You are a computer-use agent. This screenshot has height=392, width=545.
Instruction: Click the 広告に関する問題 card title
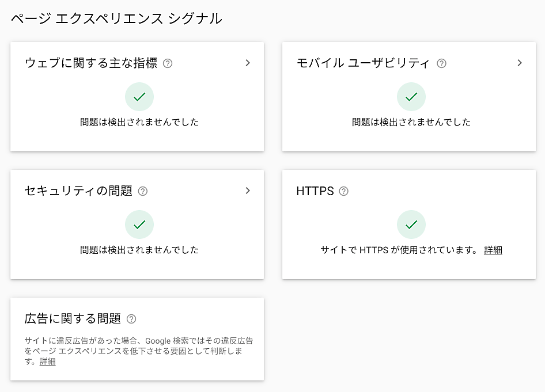pyautogui.click(x=73, y=319)
